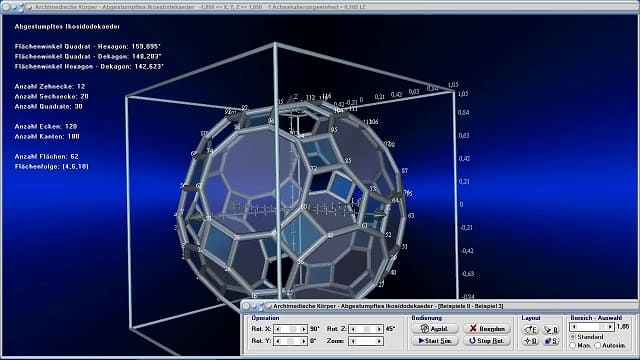Increase Rot. Y with right arrow
The width and height of the screenshot is (640, 360).
[x=303, y=341]
